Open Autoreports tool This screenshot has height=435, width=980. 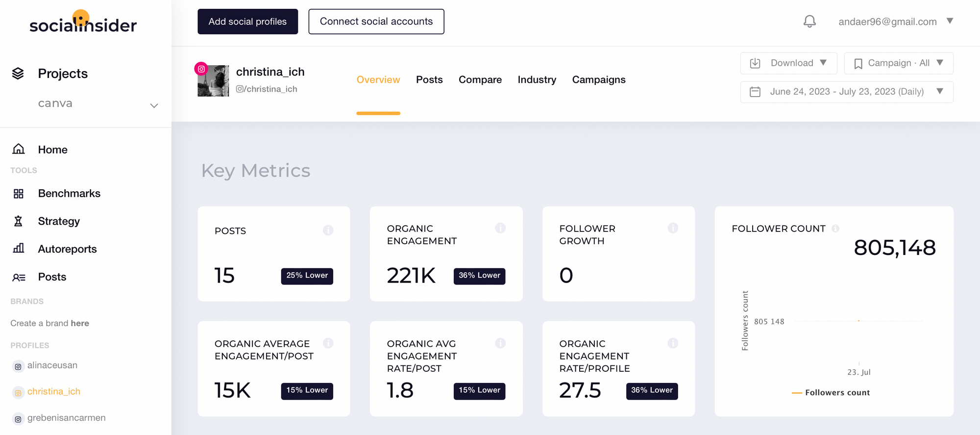coord(68,249)
